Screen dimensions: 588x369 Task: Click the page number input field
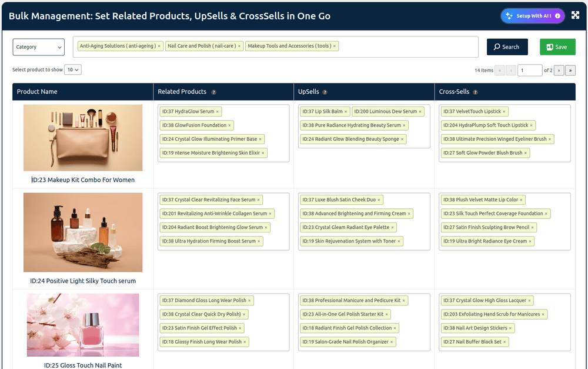[530, 70]
